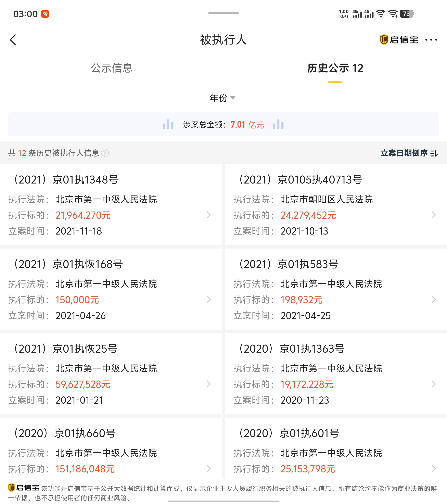Tap the back arrow icon

click(x=13, y=40)
